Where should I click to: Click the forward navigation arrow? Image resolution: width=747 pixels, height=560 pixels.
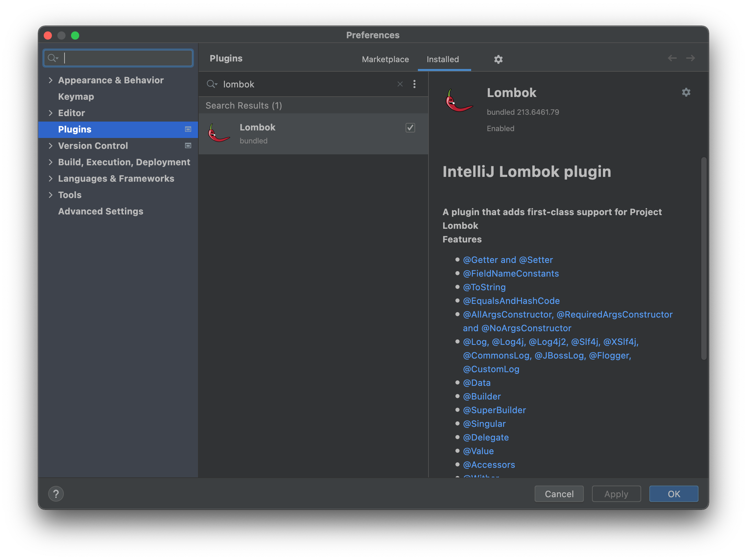click(x=690, y=58)
